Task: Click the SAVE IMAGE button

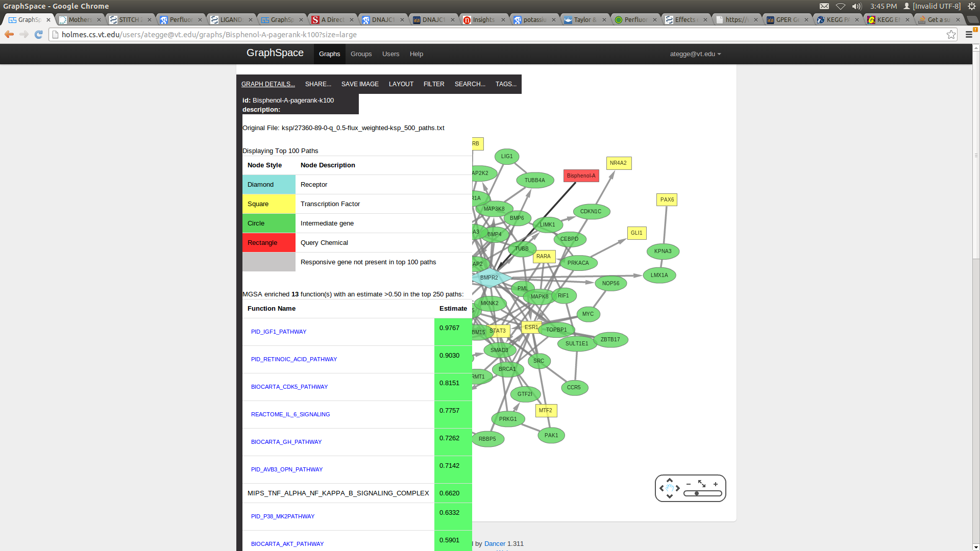Action: [x=360, y=84]
